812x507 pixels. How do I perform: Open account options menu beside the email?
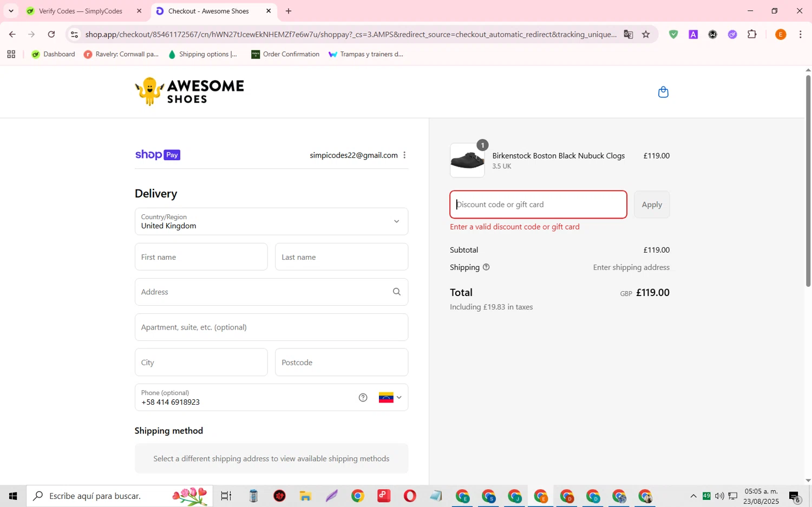click(x=404, y=155)
